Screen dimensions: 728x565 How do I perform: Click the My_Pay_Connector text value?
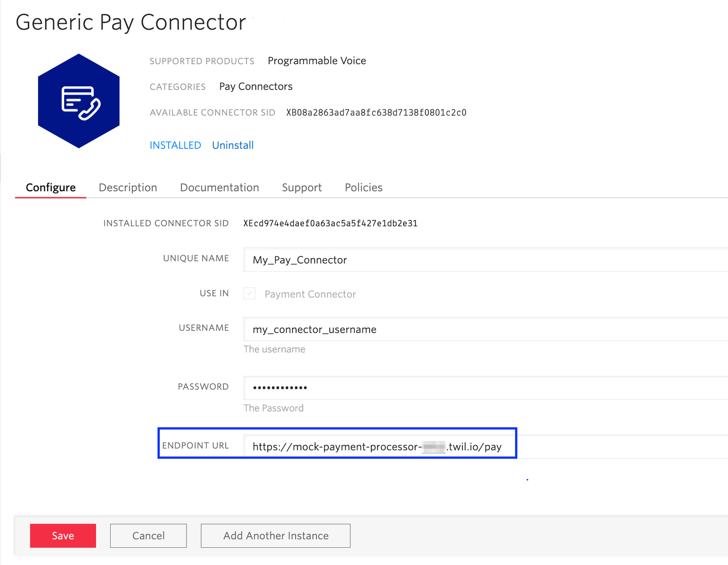[x=300, y=260]
